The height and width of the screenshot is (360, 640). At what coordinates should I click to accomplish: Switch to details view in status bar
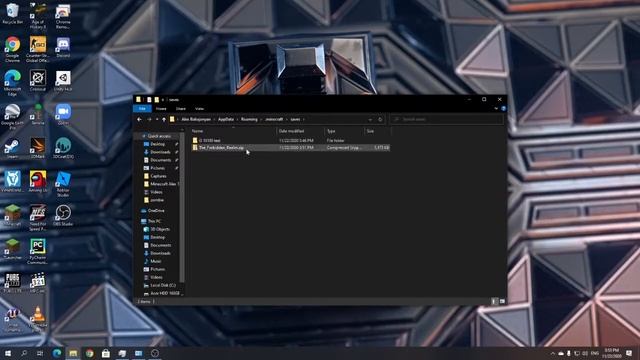494,301
